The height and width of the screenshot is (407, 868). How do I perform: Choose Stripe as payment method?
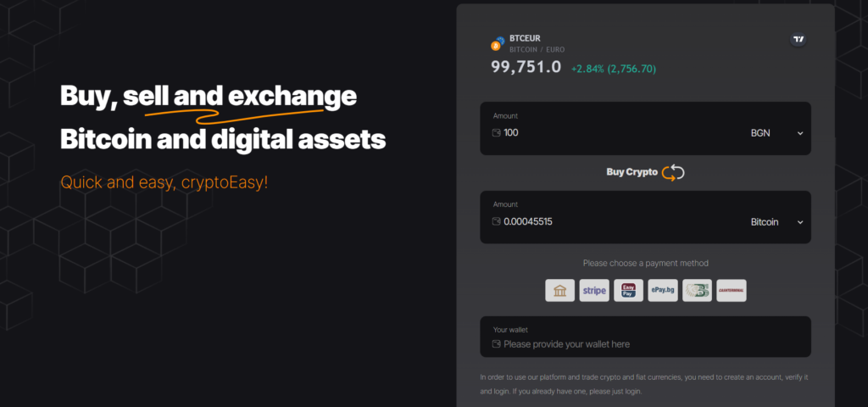pos(594,291)
